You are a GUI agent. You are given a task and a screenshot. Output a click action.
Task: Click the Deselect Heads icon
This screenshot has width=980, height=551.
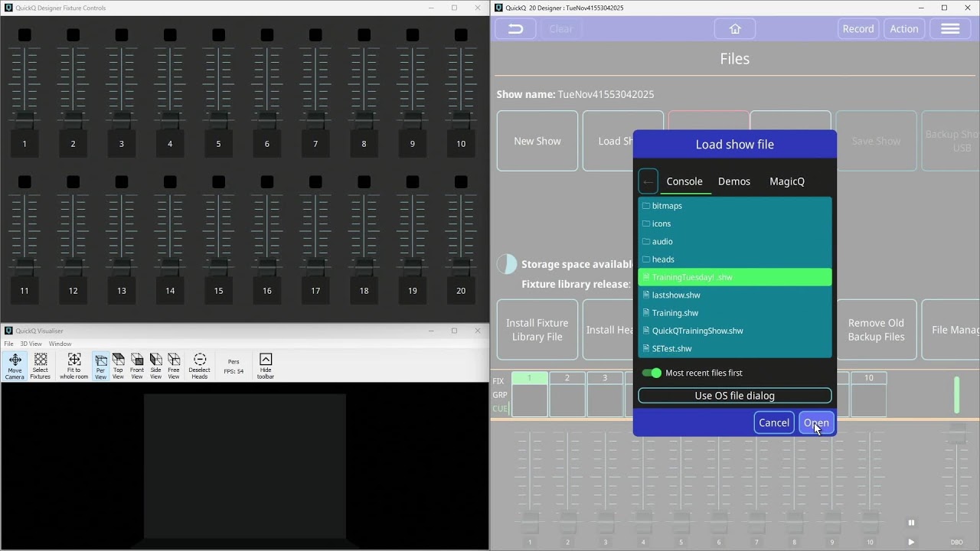coord(200,366)
